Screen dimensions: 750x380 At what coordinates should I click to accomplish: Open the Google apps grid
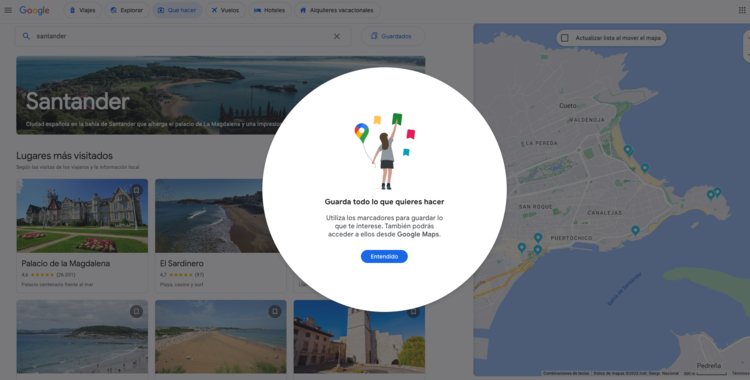click(742, 10)
